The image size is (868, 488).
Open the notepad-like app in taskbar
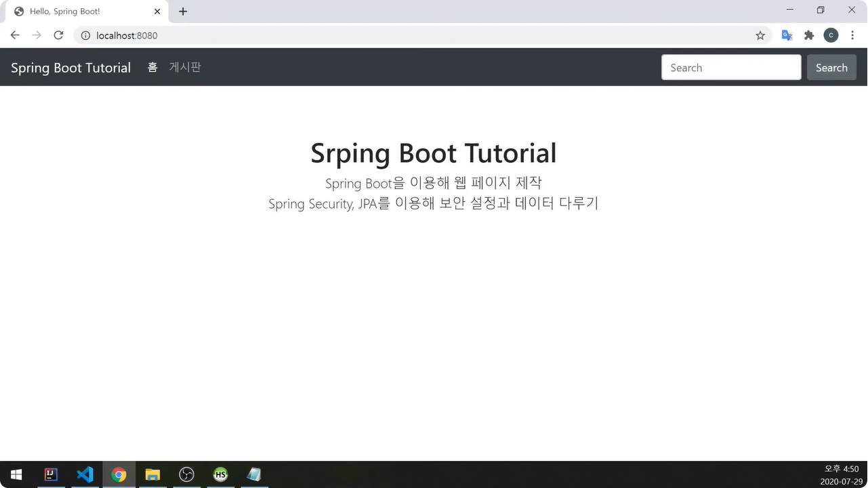click(254, 474)
